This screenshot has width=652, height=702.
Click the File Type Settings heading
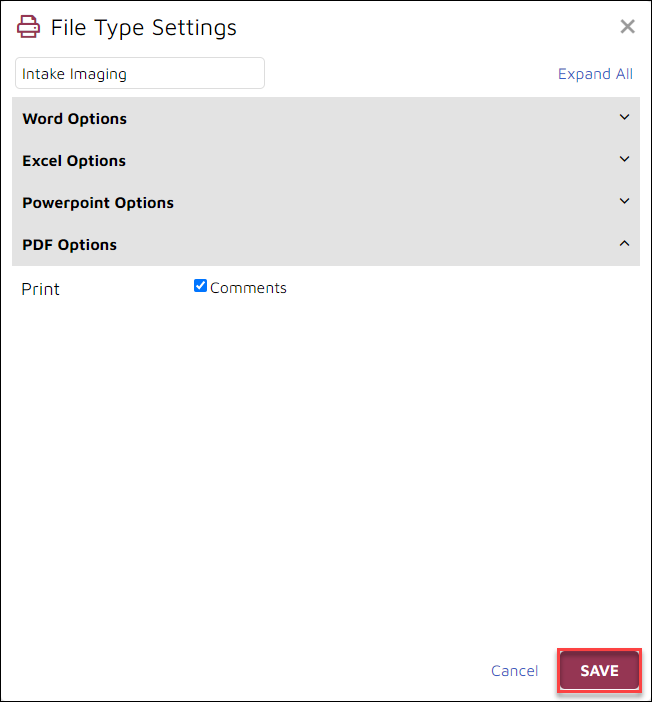click(143, 27)
